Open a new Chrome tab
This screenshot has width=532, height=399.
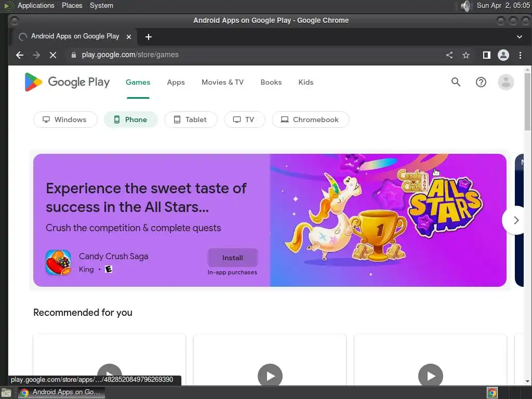pyautogui.click(x=148, y=37)
